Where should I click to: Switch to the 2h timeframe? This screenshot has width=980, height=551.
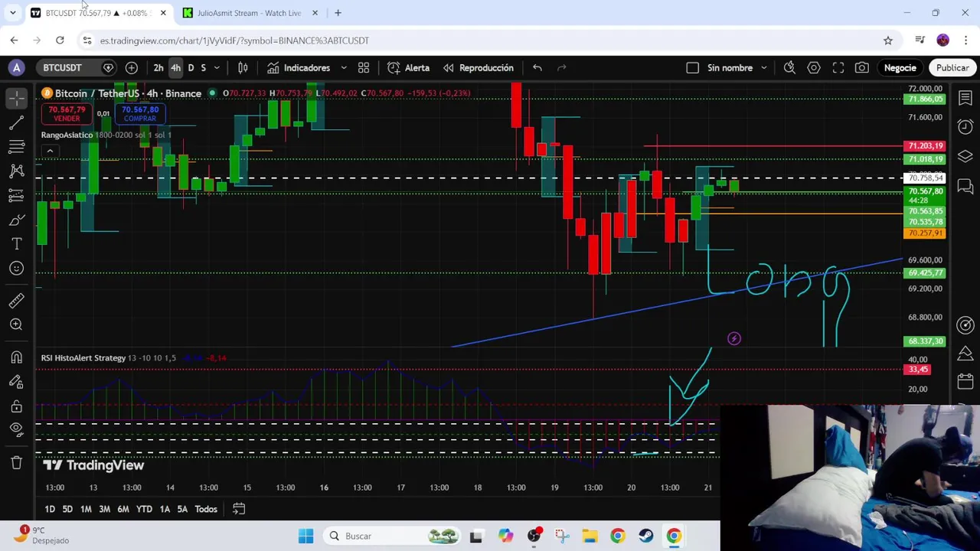[x=158, y=67]
